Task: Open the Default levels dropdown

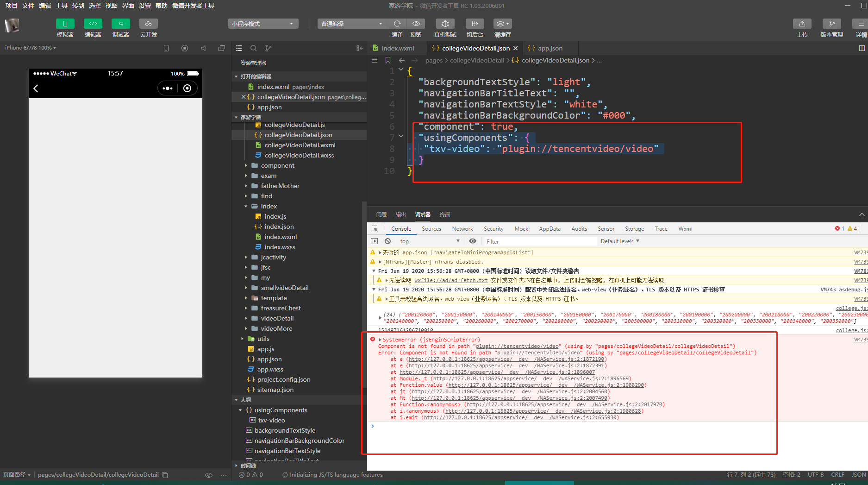Action: point(620,241)
